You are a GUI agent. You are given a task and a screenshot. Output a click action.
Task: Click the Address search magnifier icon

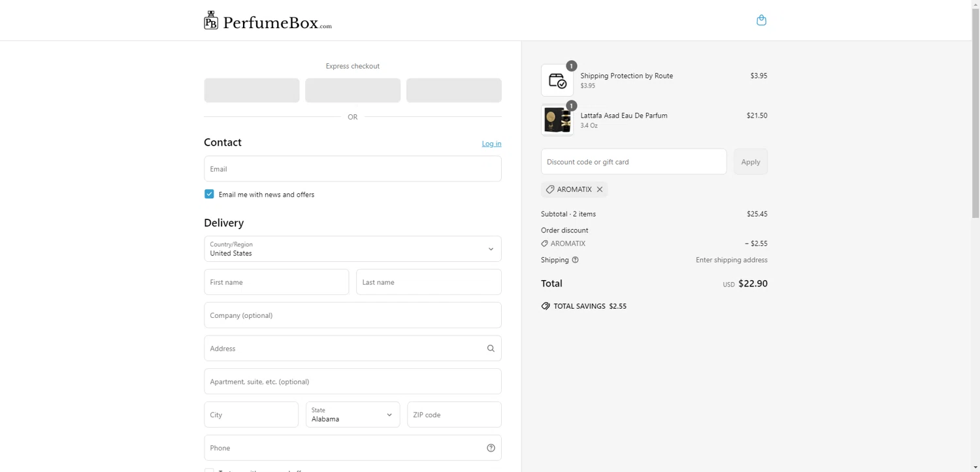coord(491,349)
